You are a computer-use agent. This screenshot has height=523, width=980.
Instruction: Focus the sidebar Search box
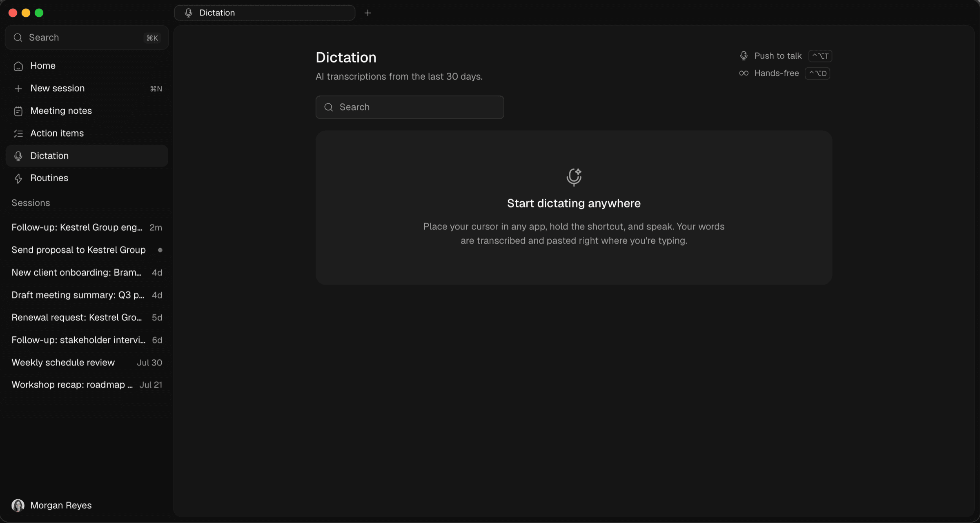click(87, 38)
